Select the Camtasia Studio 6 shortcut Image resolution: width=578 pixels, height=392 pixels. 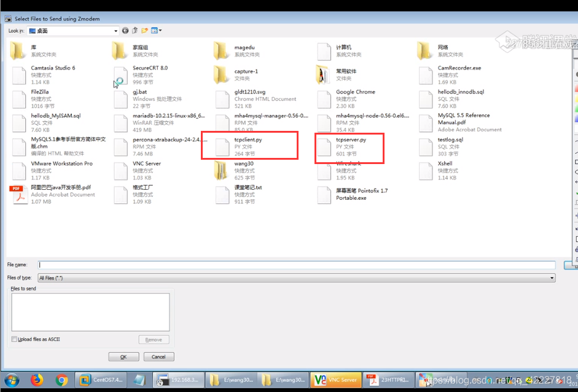pyautogui.click(x=44, y=75)
